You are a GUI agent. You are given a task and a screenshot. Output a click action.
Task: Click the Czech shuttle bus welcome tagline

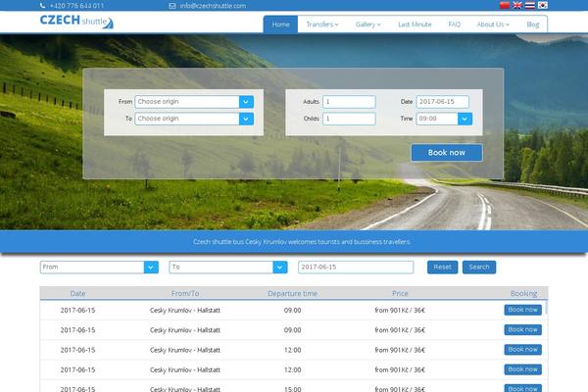tap(302, 242)
